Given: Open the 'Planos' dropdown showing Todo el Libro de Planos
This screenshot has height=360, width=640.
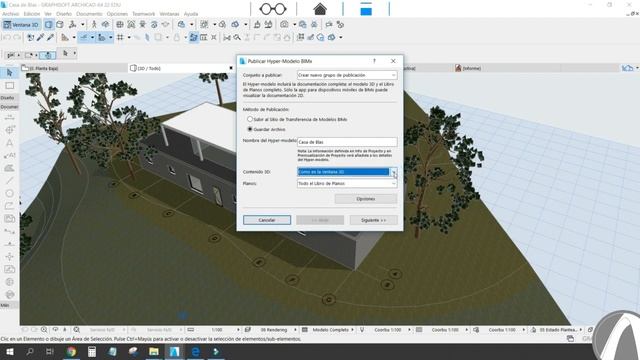Looking at the screenshot, I should point(347,184).
